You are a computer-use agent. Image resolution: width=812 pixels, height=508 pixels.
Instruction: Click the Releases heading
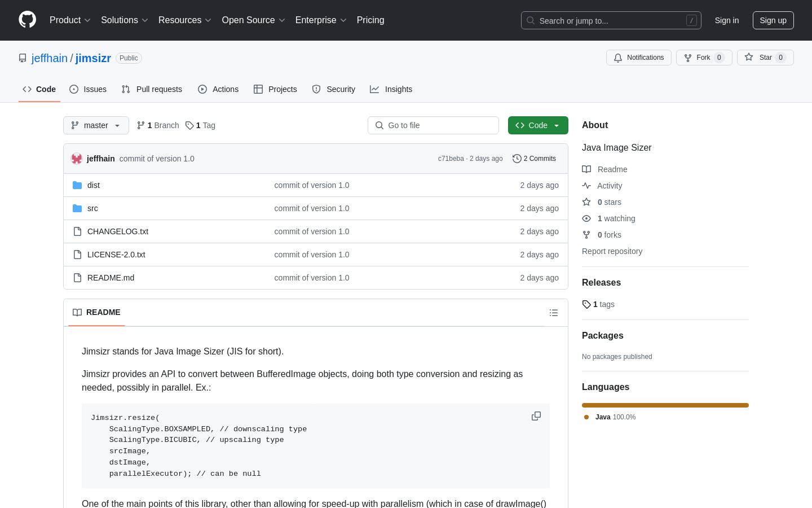point(601,283)
